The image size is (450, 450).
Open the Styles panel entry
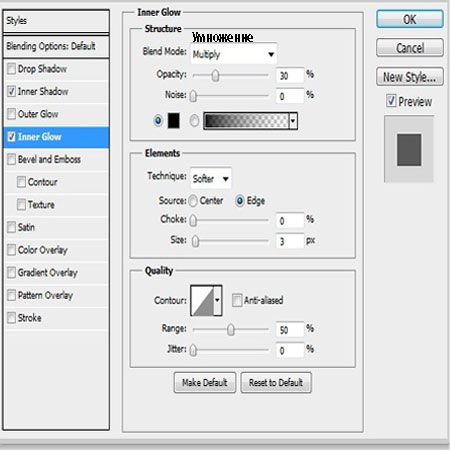pos(56,21)
